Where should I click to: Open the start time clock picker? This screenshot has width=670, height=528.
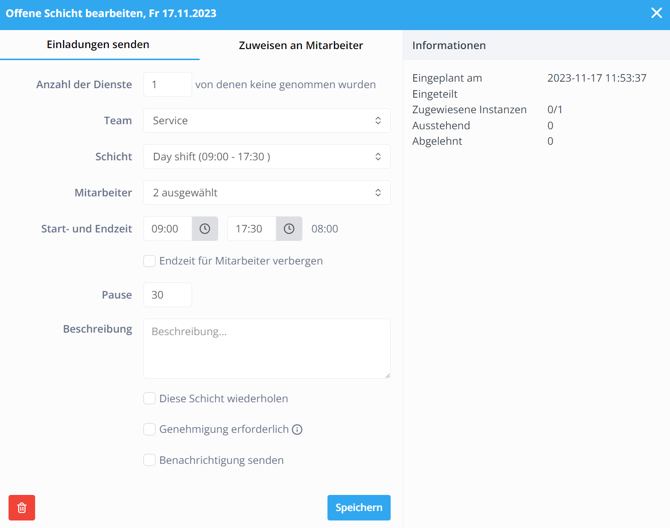coord(205,229)
